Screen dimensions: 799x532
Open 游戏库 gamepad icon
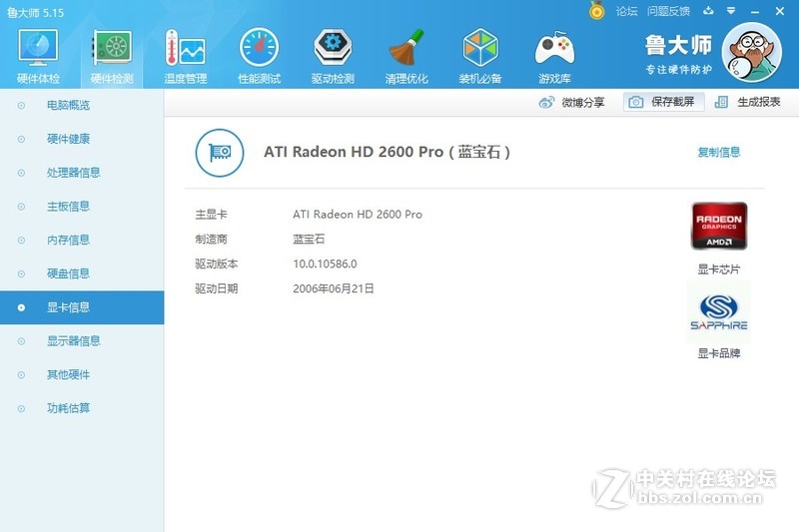[554, 56]
